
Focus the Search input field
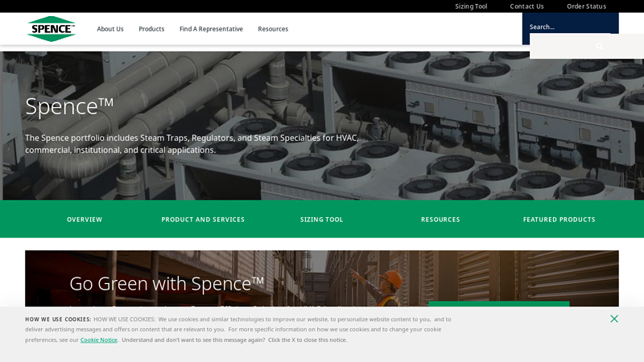pyautogui.click(x=570, y=27)
